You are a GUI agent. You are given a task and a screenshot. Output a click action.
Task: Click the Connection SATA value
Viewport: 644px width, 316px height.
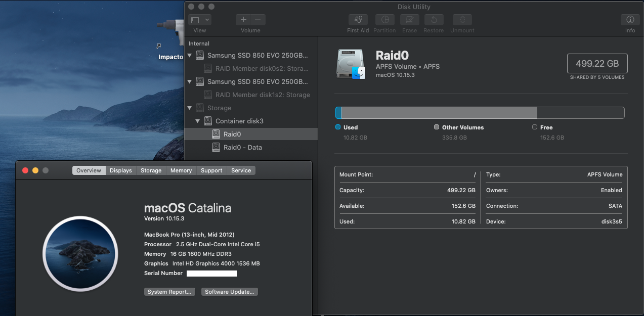[615, 206]
